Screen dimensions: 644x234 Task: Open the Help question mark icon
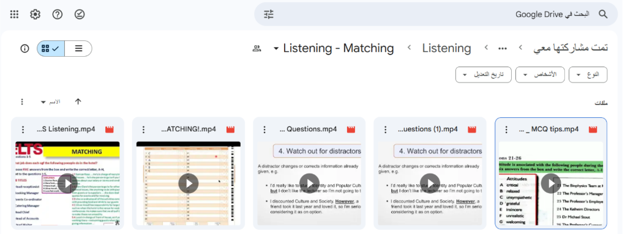(x=58, y=14)
